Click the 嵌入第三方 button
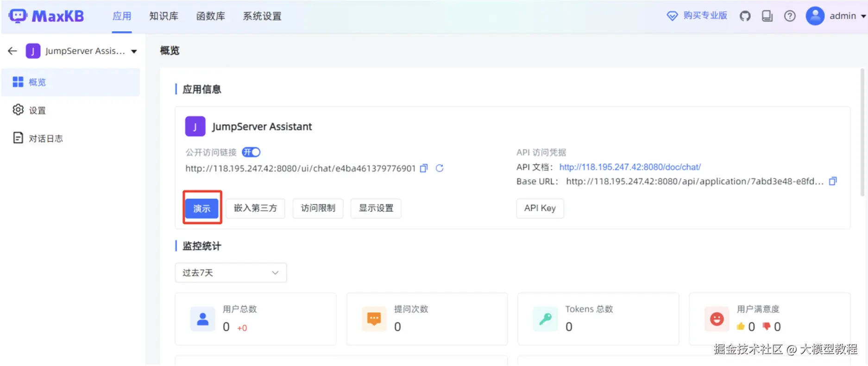 point(255,208)
